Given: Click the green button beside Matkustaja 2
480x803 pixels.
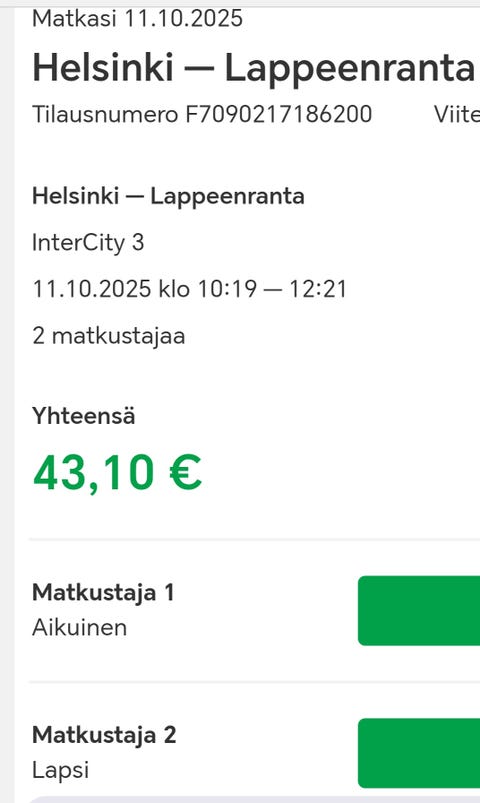Looking at the screenshot, I should tap(419, 753).
